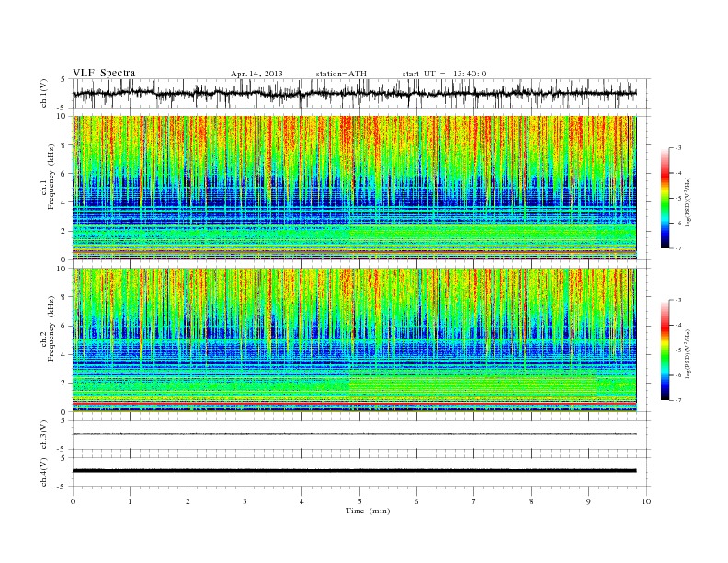Click the "0" tick on the time axis
728x563 pixels.
pyautogui.click(x=73, y=501)
